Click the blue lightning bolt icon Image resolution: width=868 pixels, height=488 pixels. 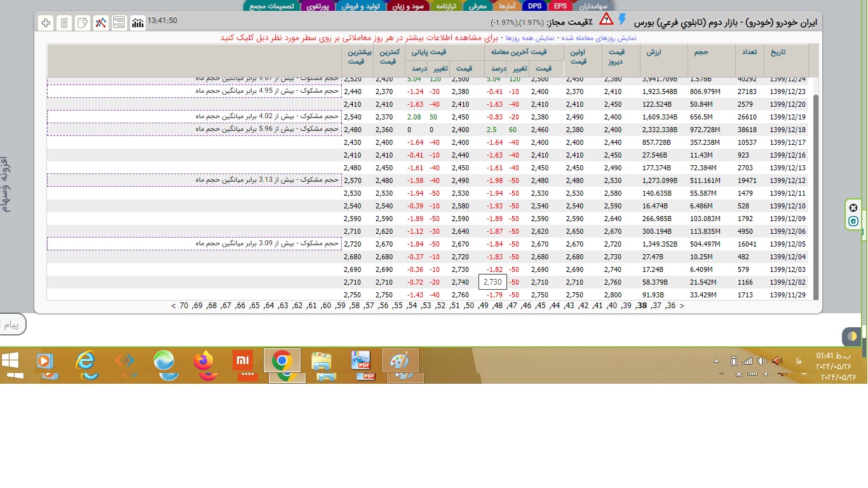[x=623, y=19]
